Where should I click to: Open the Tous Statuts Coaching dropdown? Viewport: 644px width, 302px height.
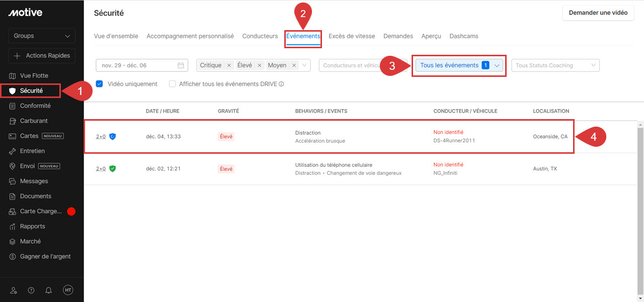(x=555, y=65)
